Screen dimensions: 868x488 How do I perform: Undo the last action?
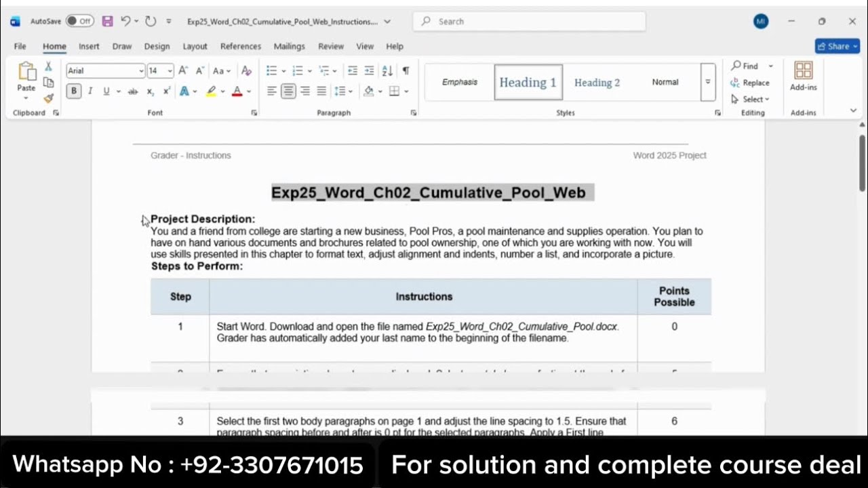coord(125,21)
